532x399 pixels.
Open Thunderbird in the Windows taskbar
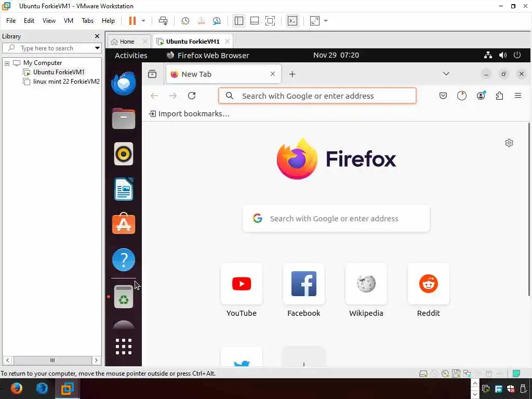coord(42,388)
